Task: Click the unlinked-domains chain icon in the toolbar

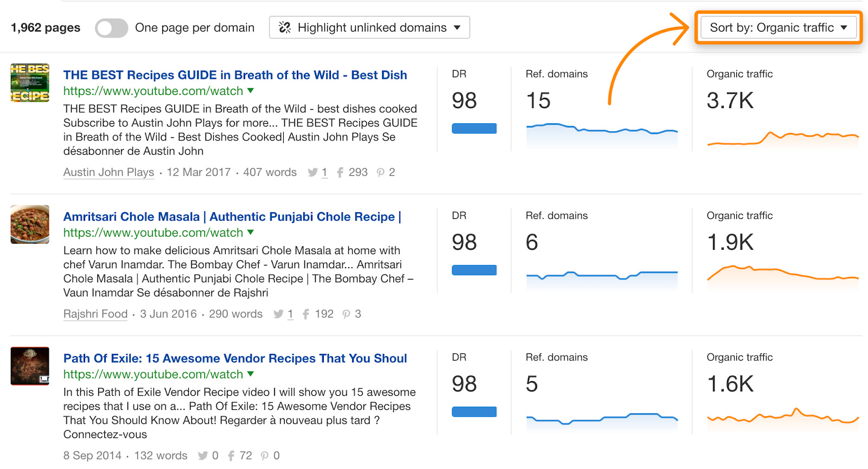Action: tap(284, 27)
